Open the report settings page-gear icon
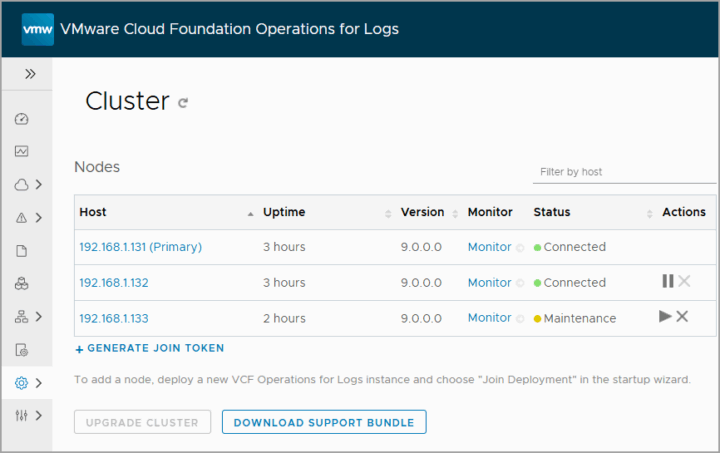 [22, 350]
